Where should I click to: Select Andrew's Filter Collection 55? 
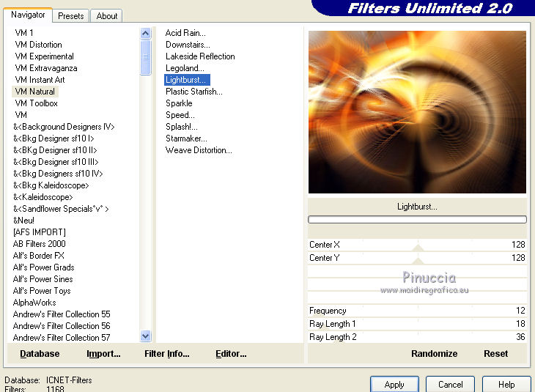click(x=62, y=314)
